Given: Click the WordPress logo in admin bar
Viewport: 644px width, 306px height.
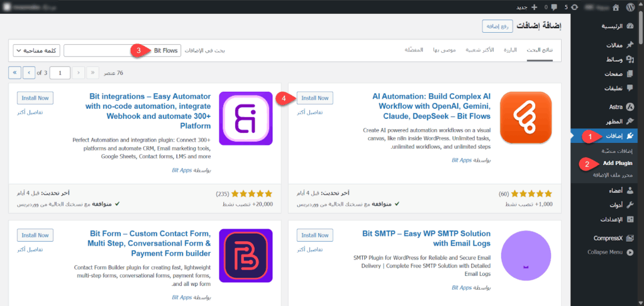Looking at the screenshot, I should click(631, 7).
